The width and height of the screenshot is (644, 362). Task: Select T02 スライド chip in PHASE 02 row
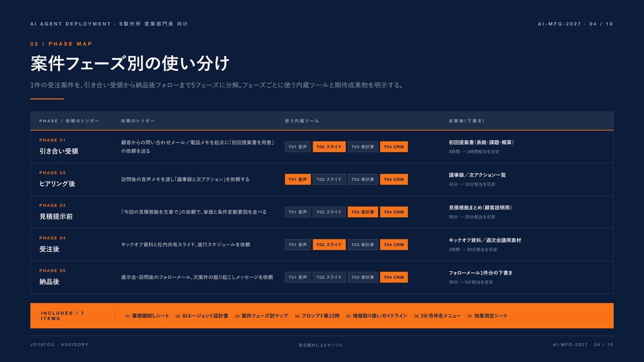329,179
